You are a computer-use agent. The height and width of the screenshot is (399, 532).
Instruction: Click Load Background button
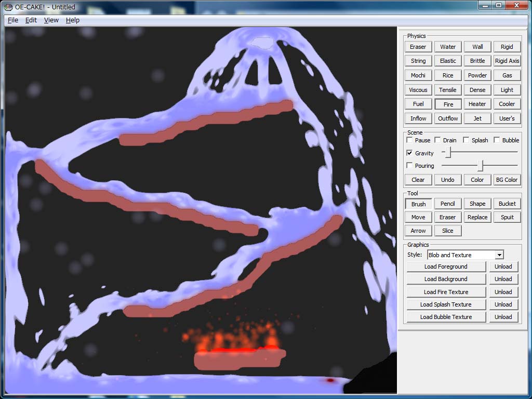tap(446, 279)
